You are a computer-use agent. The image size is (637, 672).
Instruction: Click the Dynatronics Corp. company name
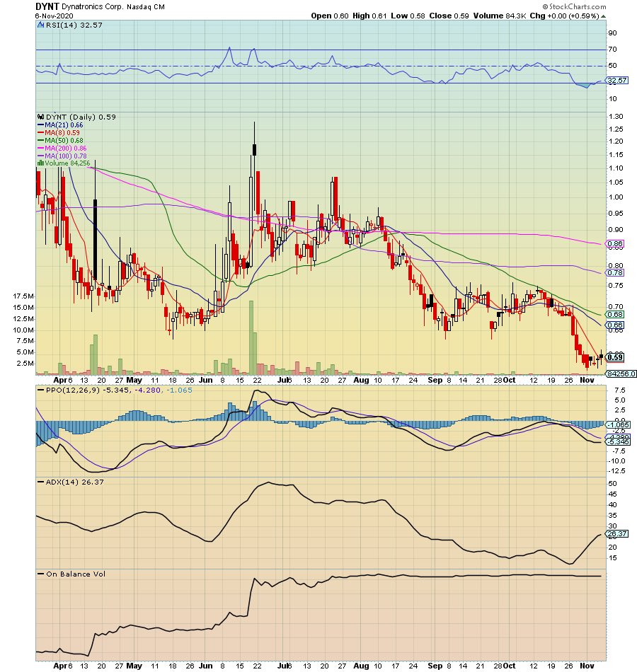pyautogui.click(x=92, y=7)
